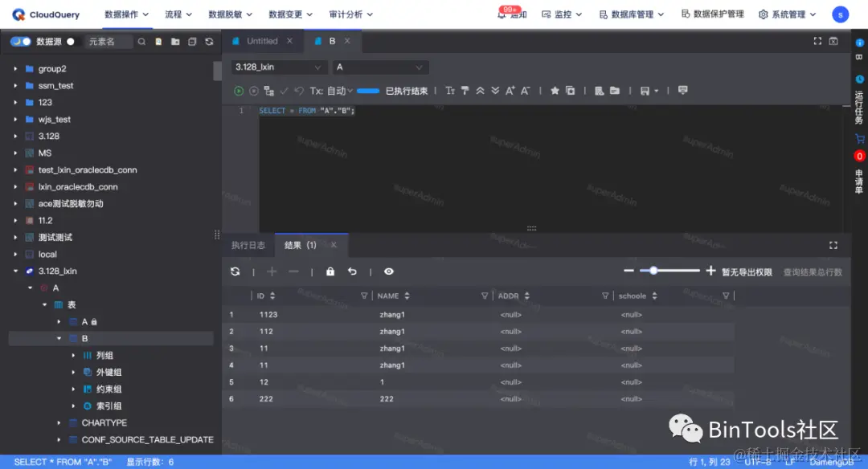Click the stop execution icon

(x=253, y=91)
